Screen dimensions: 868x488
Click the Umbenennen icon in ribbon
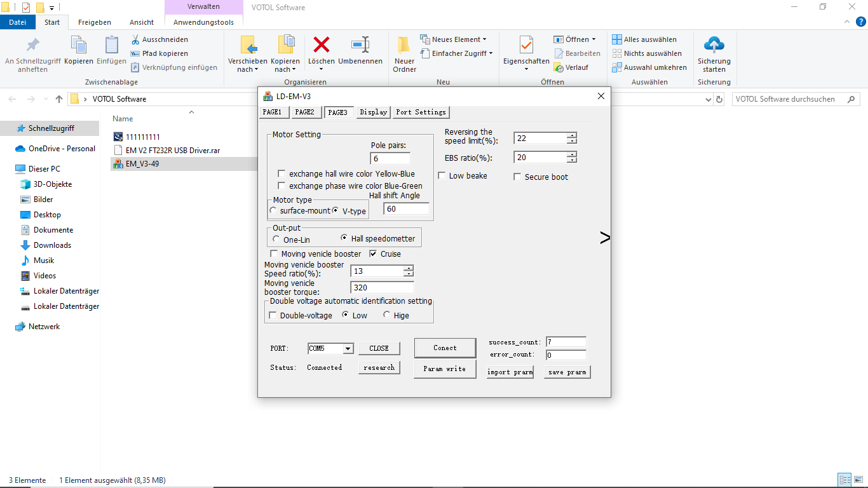(360, 45)
